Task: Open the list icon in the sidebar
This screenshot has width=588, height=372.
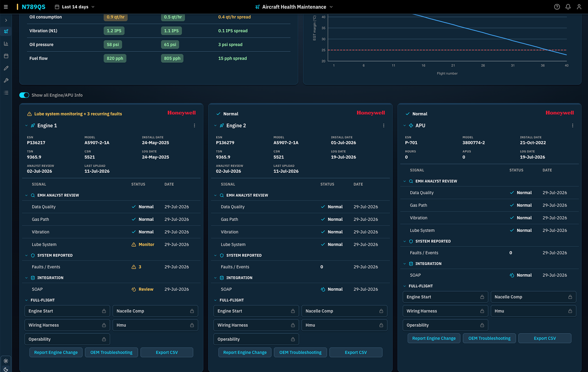Action: (x=6, y=93)
